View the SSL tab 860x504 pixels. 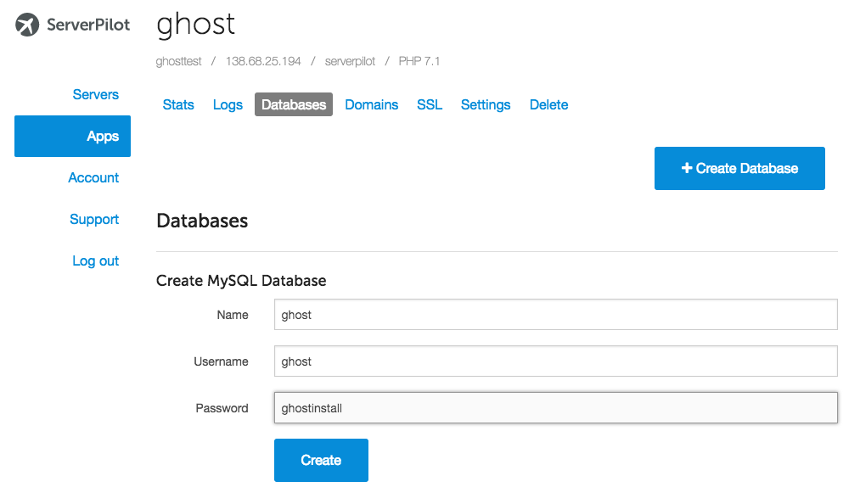click(430, 104)
